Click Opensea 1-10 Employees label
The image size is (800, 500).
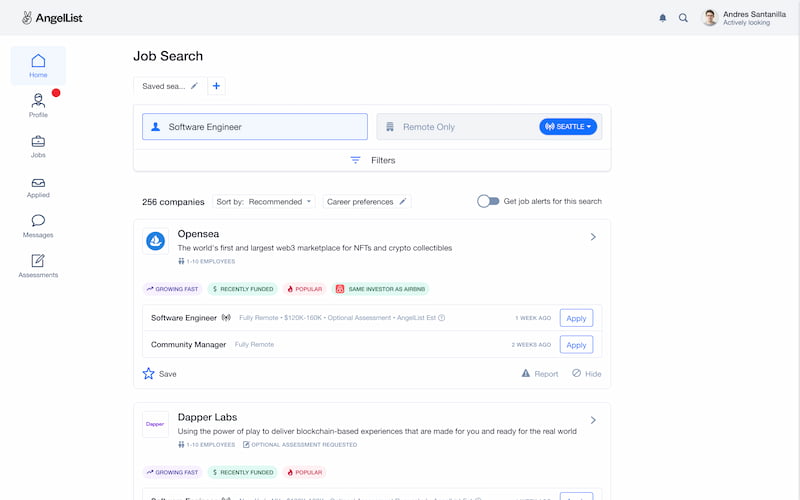pos(207,261)
